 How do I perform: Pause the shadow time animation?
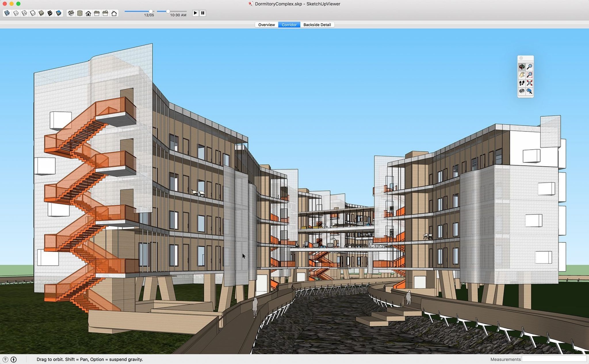[203, 13]
